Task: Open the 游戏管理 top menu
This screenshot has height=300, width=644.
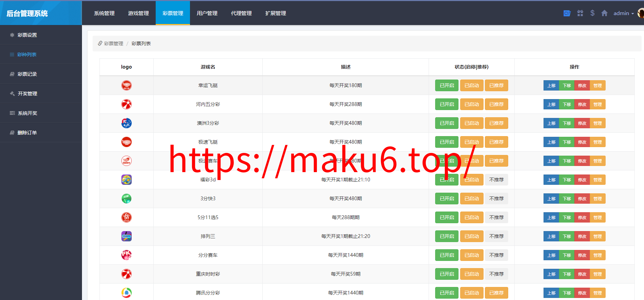Action: [139, 13]
